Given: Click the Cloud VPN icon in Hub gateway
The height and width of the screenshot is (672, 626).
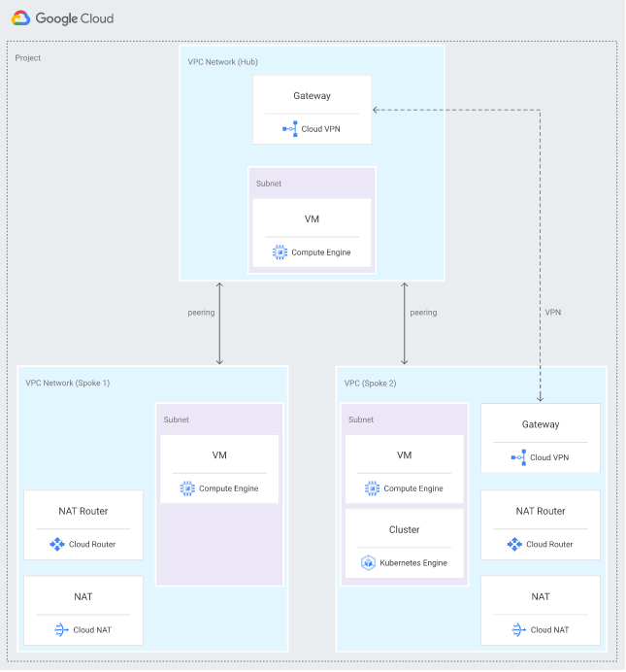Looking at the screenshot, I should tap(290, 129).
